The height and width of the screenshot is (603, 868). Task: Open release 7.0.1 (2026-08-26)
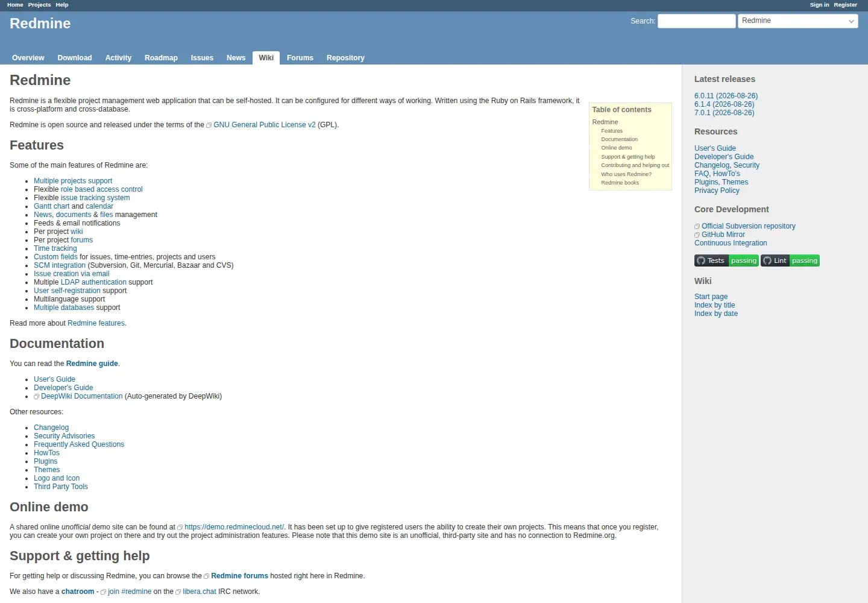click(x=724, y=113)
